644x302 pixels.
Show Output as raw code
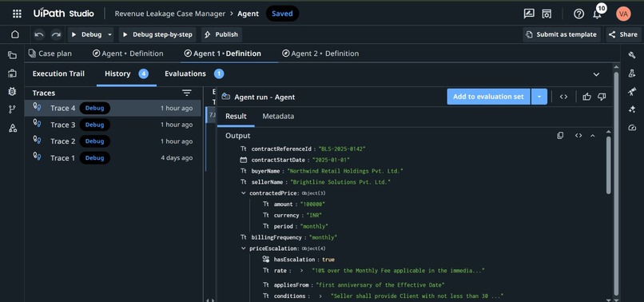578,136
